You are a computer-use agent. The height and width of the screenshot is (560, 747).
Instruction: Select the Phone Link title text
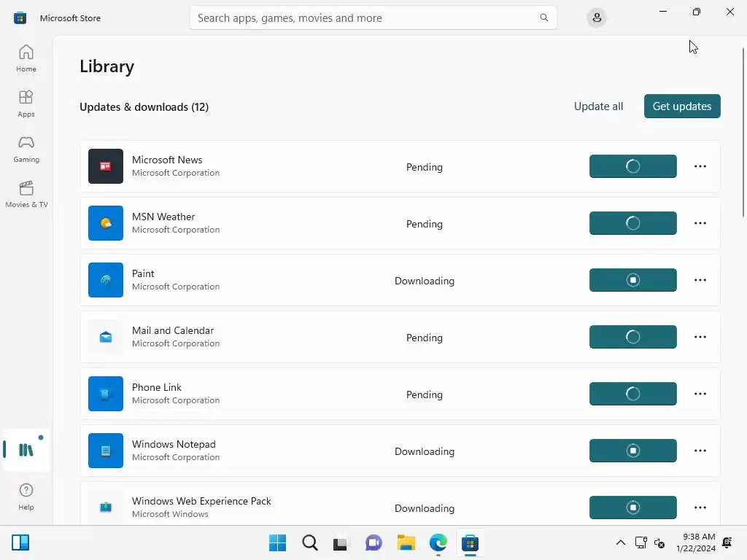[x=156, y=388]
